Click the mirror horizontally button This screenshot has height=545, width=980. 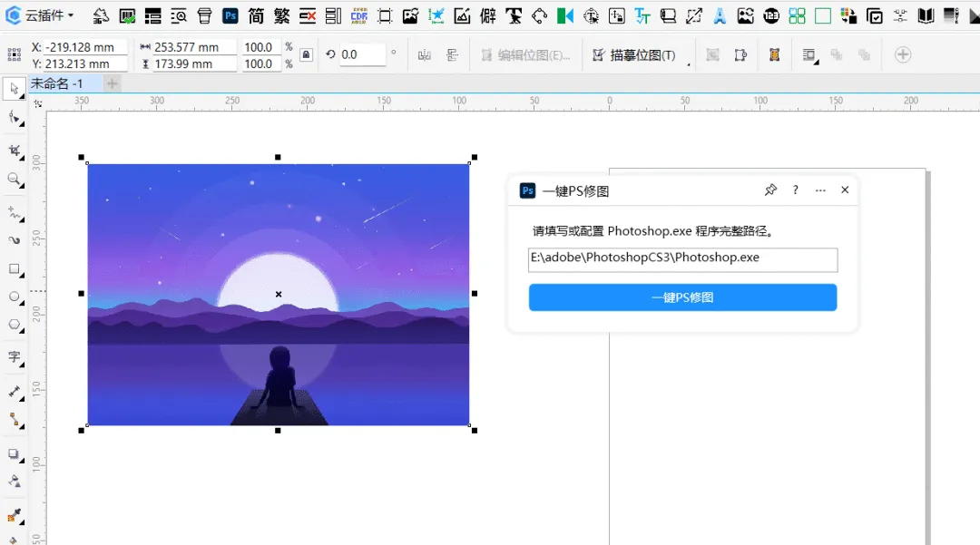[425, 55]
